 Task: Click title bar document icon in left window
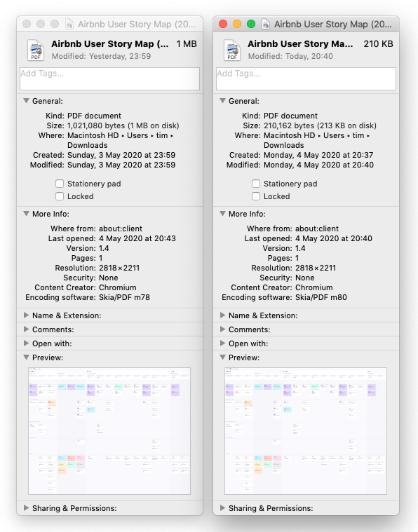pyautogui.click(x=69, y=24)
